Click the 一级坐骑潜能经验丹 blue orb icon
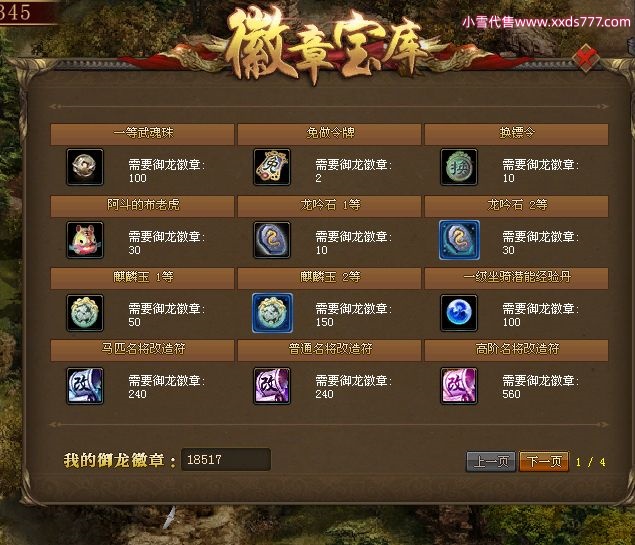This screenshot has width=635, height=545. tap(459, 313)
